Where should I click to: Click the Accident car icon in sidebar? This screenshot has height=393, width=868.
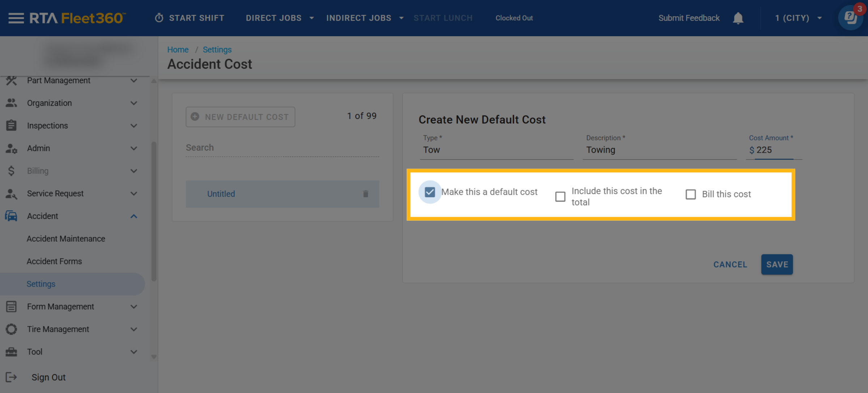(x=11, y=216)
